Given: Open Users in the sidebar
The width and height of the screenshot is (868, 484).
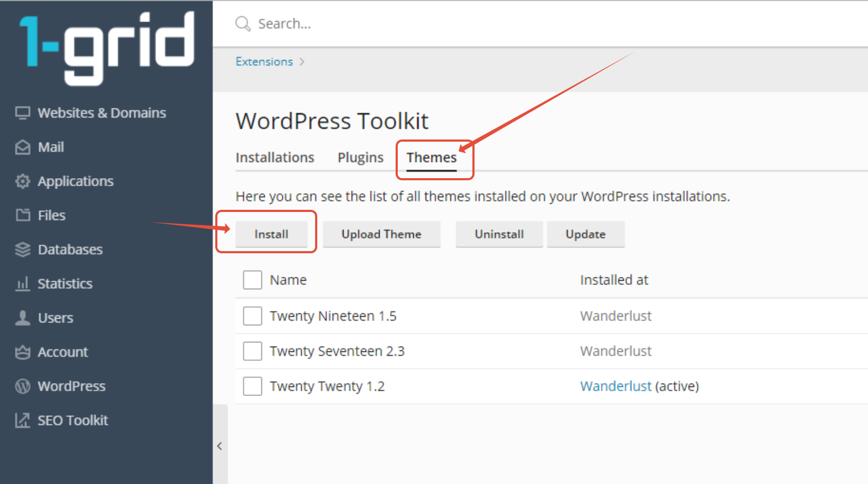Looking at the screenshot, I should point(55,318).
